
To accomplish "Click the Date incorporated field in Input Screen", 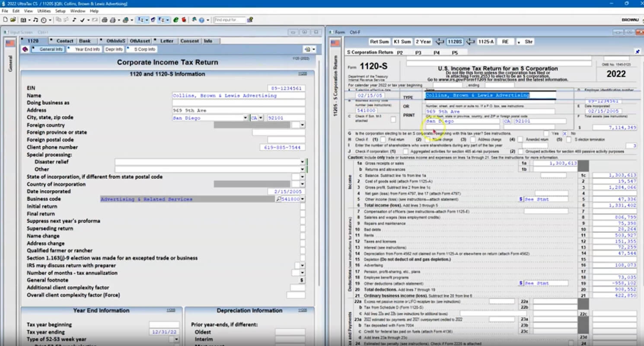I will click(286, 191).
